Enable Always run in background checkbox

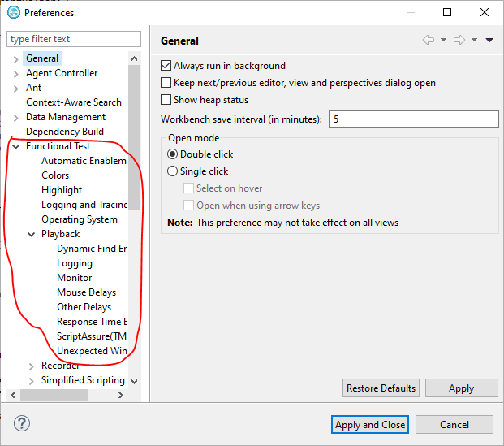click(166, 66)
